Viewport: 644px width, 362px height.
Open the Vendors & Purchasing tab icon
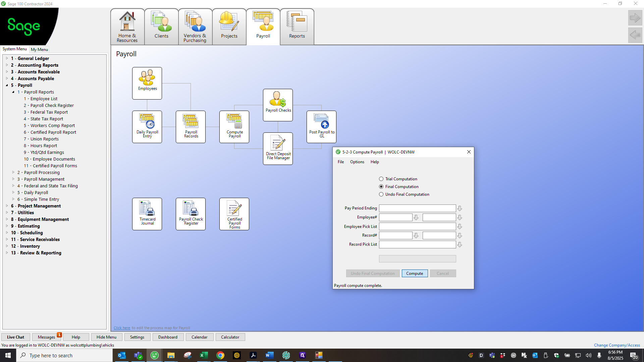click(x=195, y=27)
